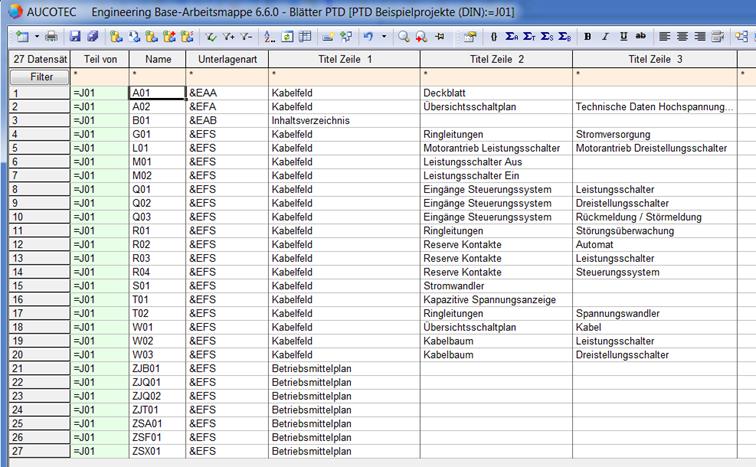Click the Sigma A sum icon
756x467 pixels.
pyautogui.click(x=512, y=37)
